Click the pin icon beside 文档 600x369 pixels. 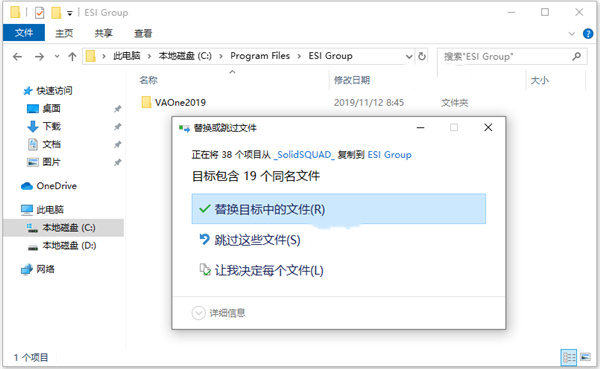tap(117, 145)
